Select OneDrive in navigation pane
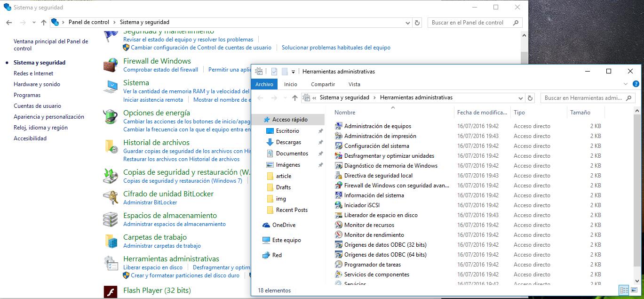The height and width of the screenshot is (299, 644). [284, 225]
